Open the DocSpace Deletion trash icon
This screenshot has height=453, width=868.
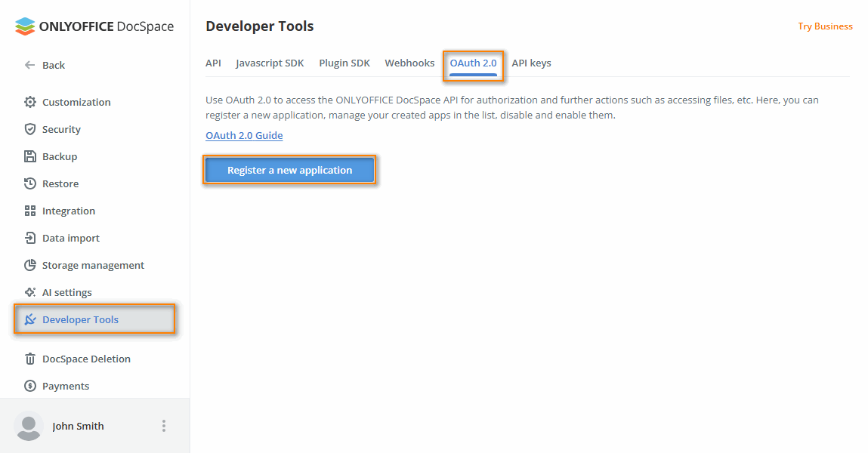tap(29, 359)
